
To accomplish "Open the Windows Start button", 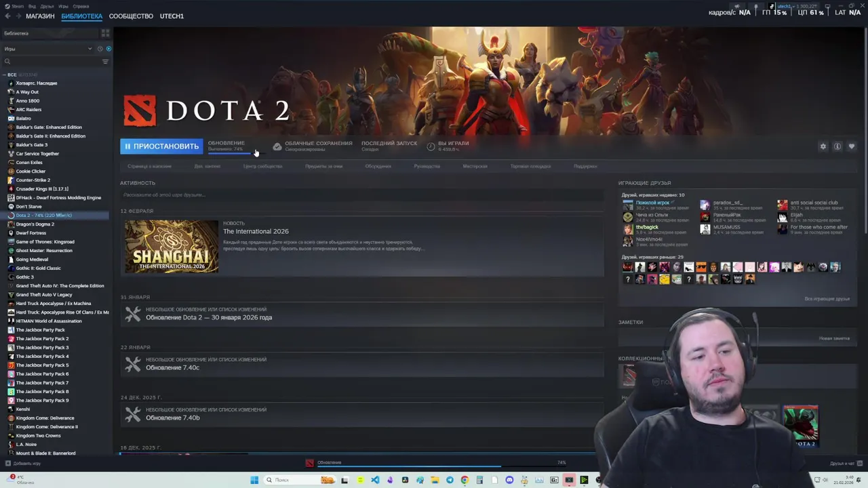I will tap(254, 480).
